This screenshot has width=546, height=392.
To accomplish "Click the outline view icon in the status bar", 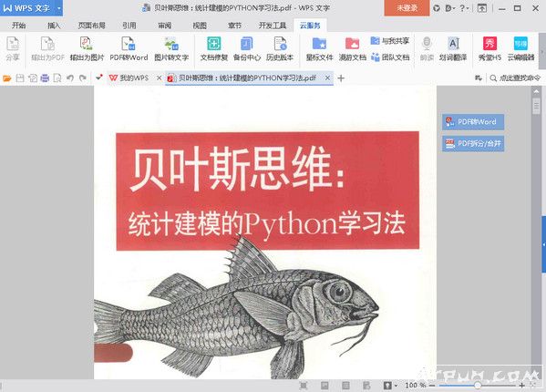I will (x=345, y=385).
